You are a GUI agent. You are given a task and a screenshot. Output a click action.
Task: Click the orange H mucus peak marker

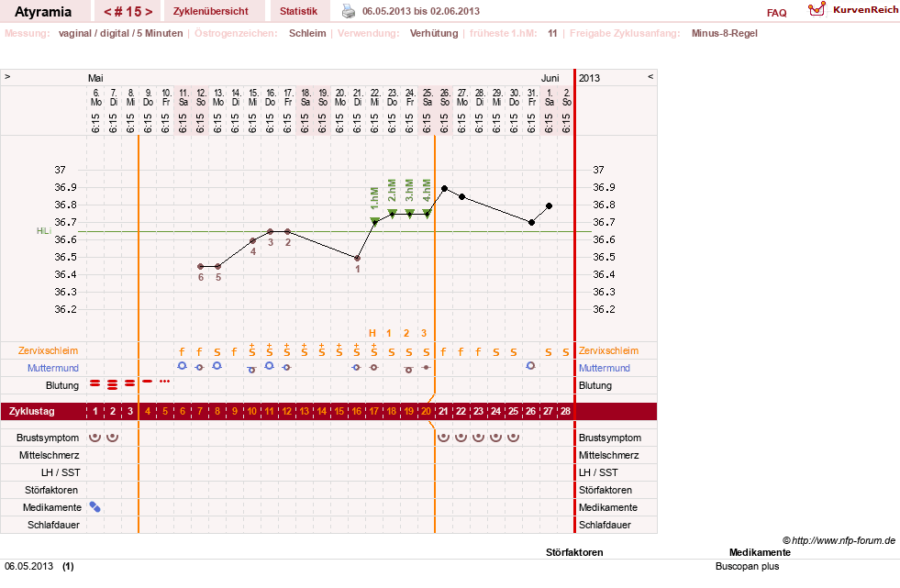(372, 333)
